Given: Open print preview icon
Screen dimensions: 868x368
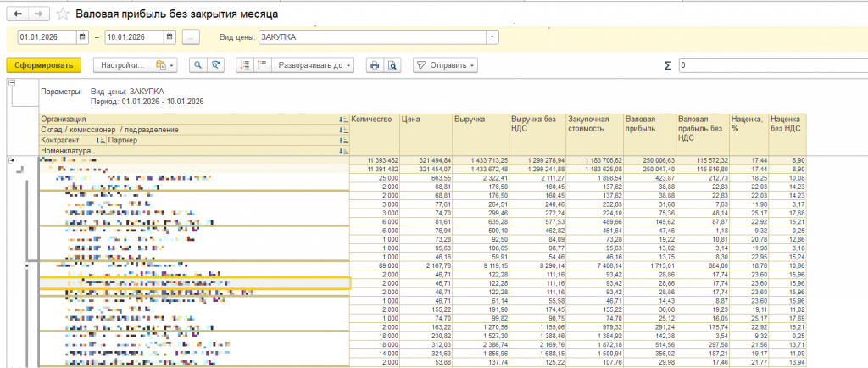Looking at the screenshot, I should click(392, 65).
